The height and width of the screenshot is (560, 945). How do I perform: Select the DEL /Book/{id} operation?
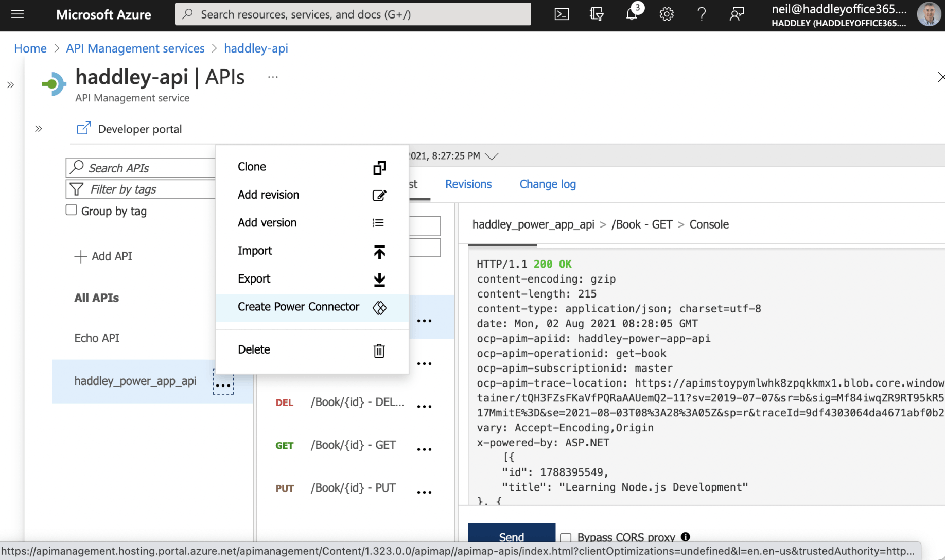[x=340, y=402]
